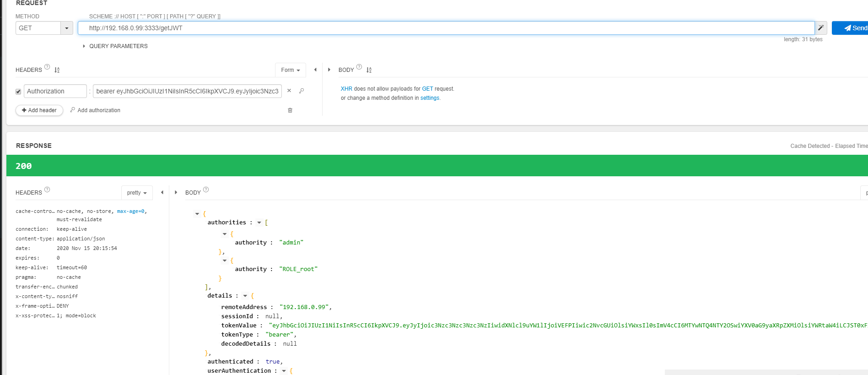Toggle the Authorization header checkbox
Screen dimensions: 868x375
(18, 92)
